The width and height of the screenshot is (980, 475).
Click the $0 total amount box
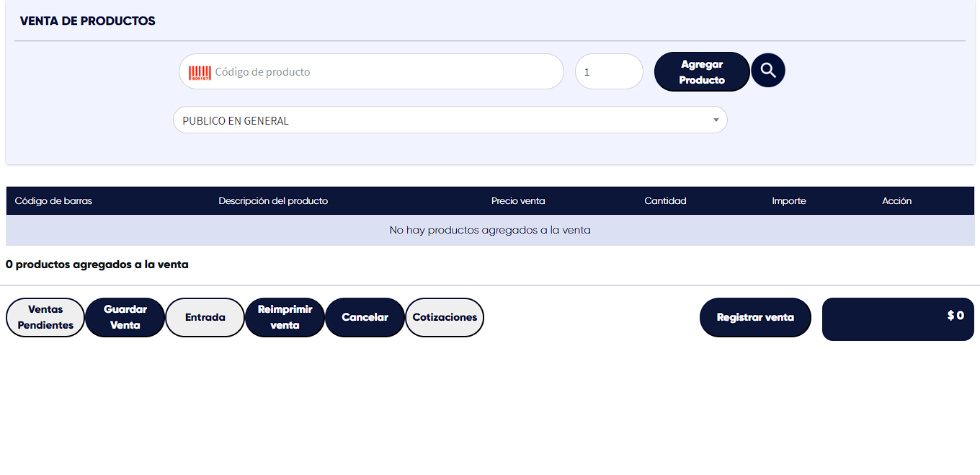pyautogui.click(x=898, y=319)
